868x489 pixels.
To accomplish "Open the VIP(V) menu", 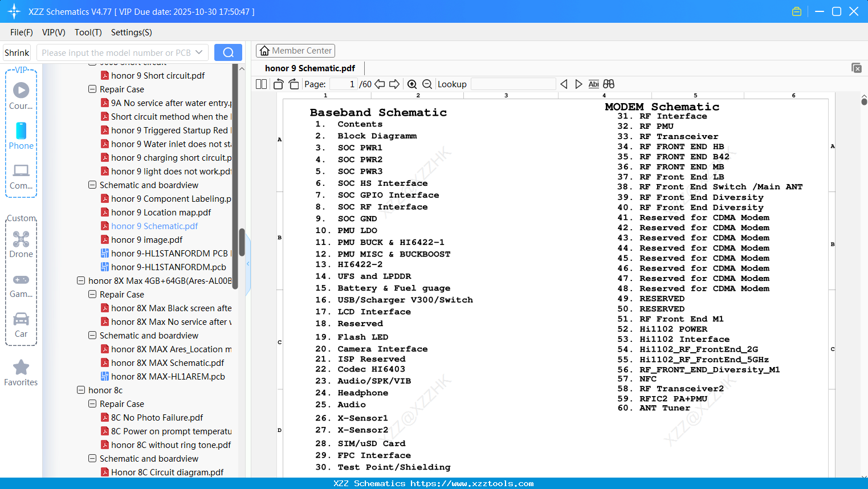I will [x=54, y=32].
